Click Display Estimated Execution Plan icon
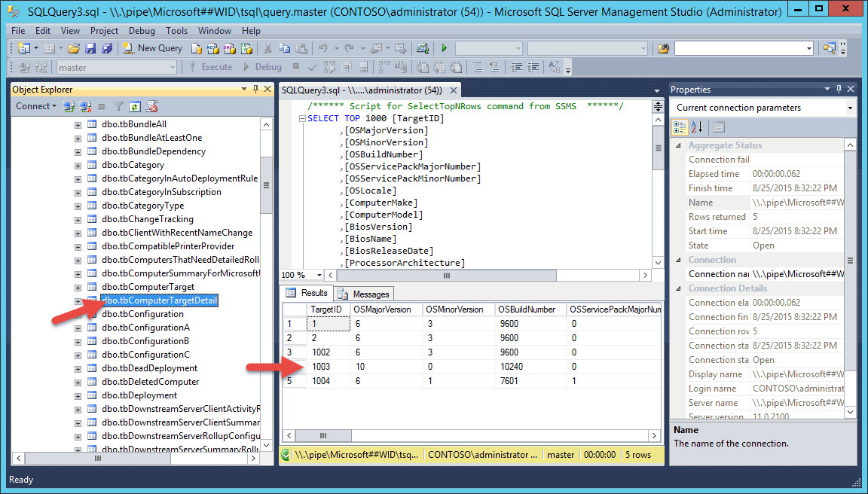Screen dimensions: 868x494 tap(329, 68)
